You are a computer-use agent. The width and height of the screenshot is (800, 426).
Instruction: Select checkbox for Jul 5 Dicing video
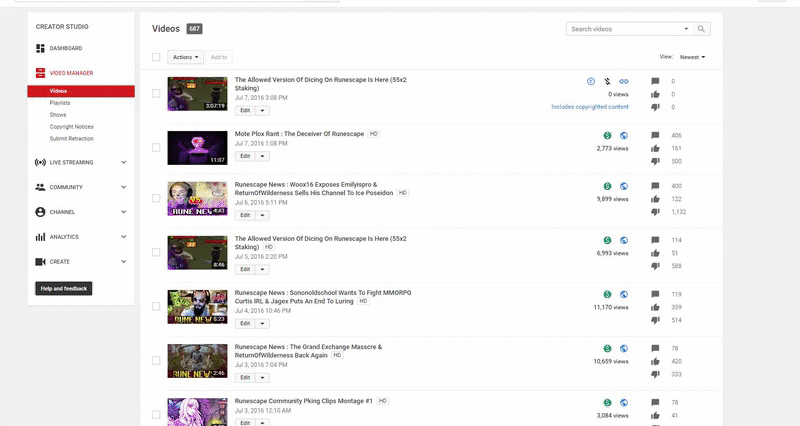pos(156,252)
